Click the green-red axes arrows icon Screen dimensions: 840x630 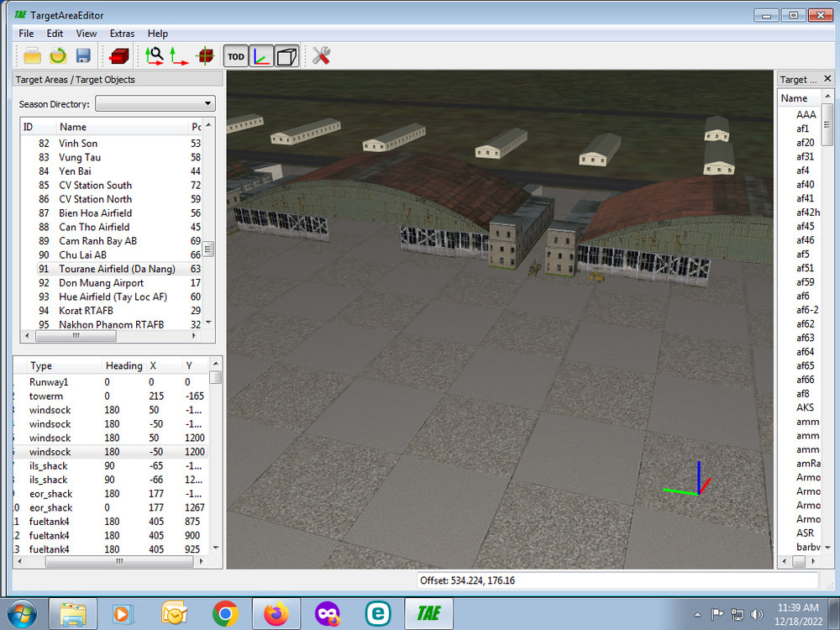pos(179,55)
